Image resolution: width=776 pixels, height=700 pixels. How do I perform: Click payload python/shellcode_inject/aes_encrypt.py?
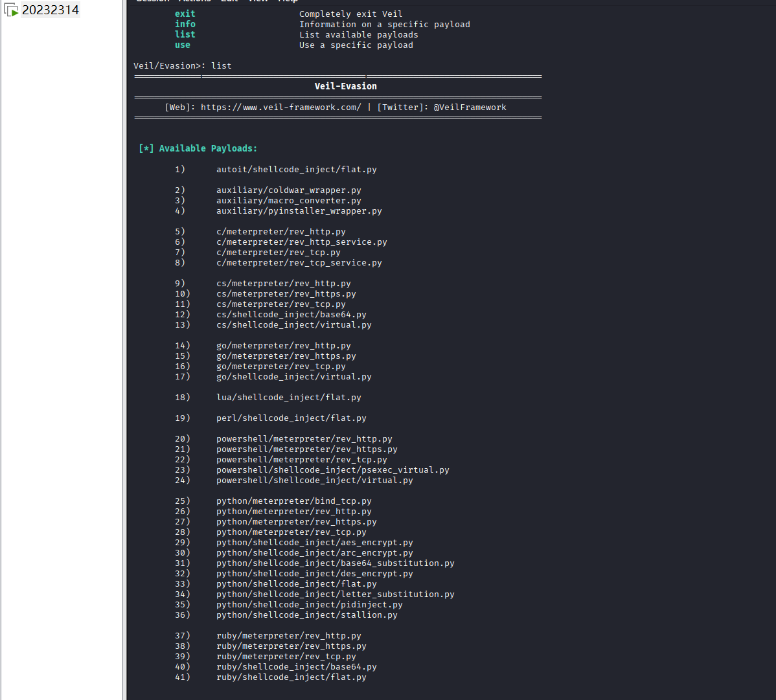315,543
